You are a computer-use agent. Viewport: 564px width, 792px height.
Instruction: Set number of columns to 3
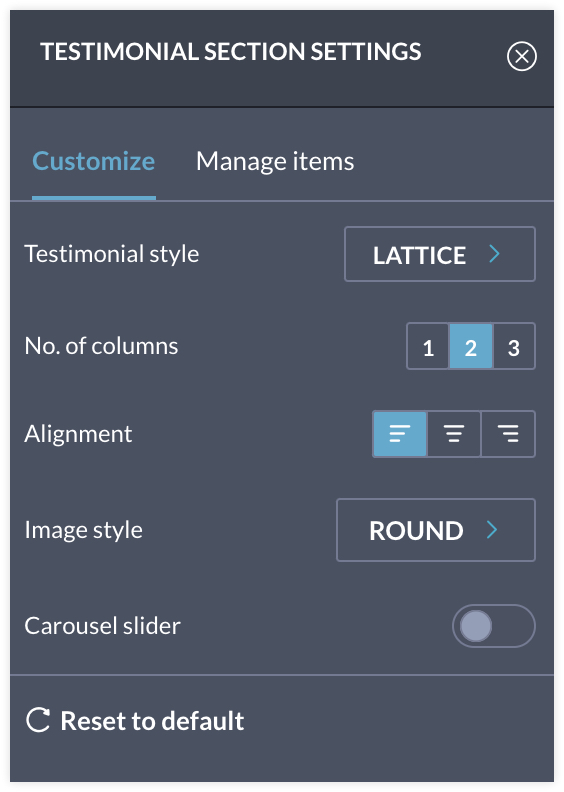pos(514,346)
